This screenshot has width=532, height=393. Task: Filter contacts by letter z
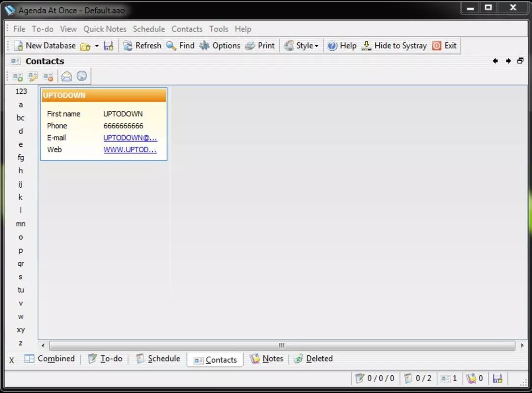click(x=21, y=343)
